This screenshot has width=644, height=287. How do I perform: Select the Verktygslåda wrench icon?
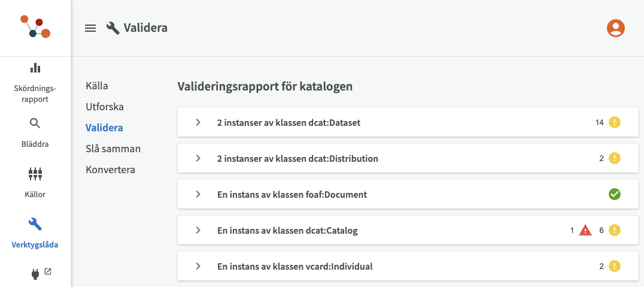click(35, 224)
